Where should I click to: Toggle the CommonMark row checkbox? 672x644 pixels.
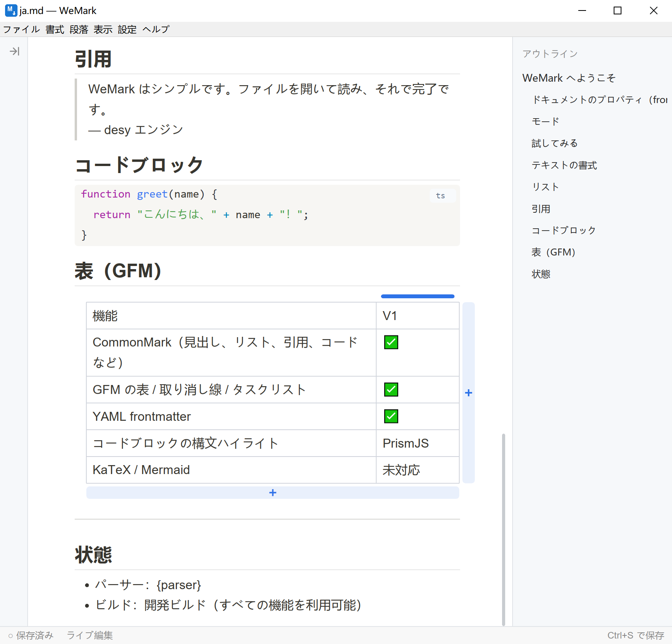click(x=391, y=342)
